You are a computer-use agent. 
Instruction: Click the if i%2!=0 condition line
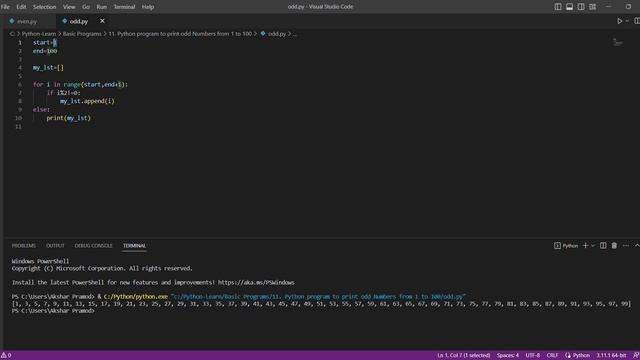pos(64,93)
